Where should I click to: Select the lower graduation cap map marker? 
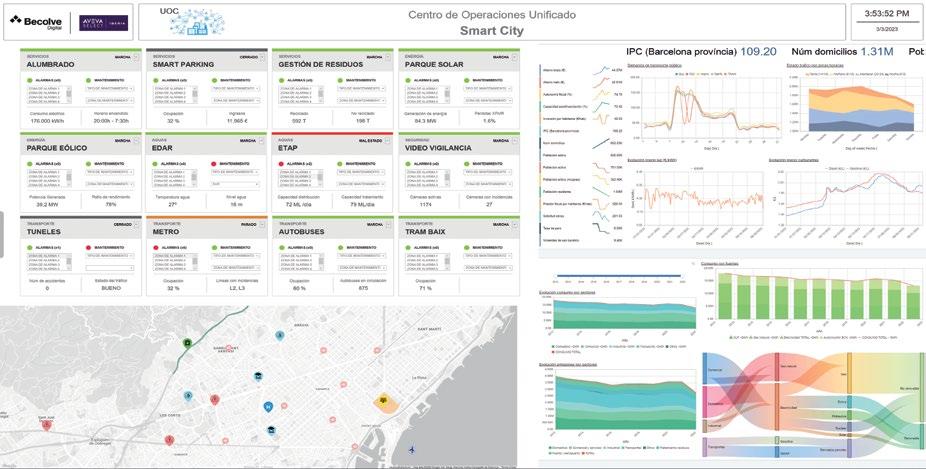point(271,431)
